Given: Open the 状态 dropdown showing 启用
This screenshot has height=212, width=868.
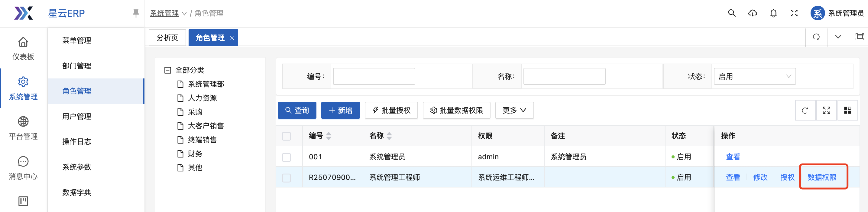Looking at the screenshot, I should point(754,76).
